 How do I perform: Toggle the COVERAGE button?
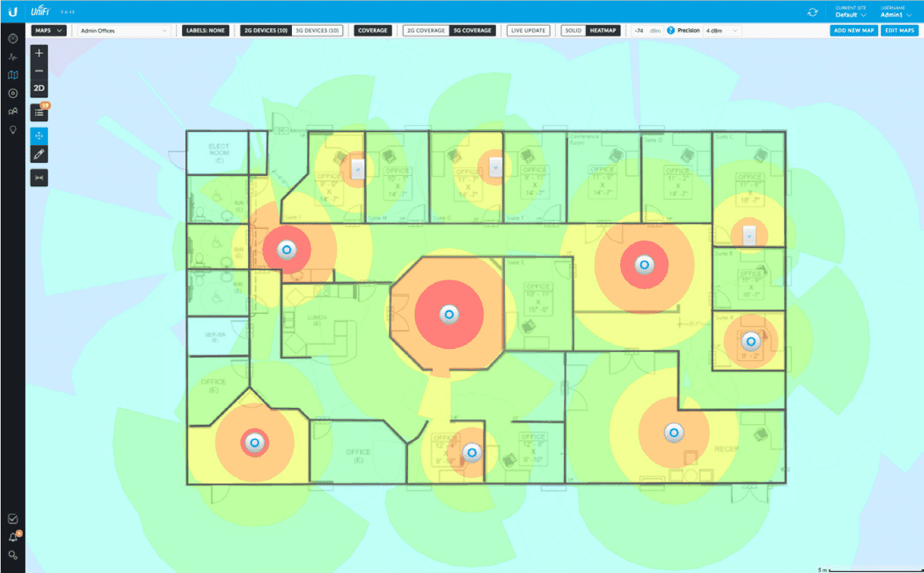point(372,31)
